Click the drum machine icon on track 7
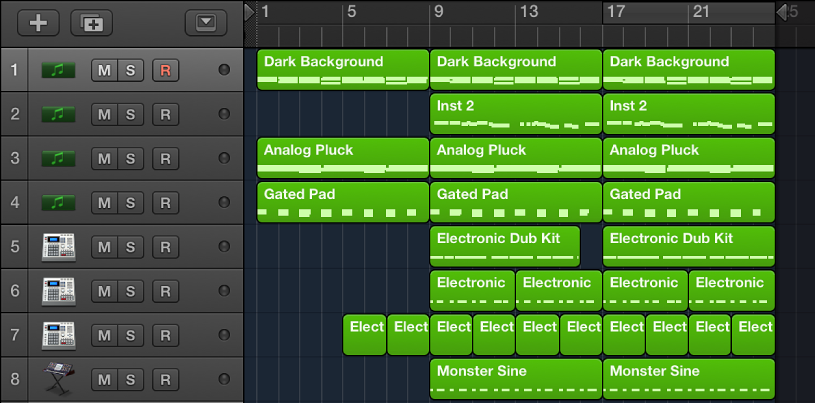The height and width of the screenshot is (404, 816). coord(58,334)
